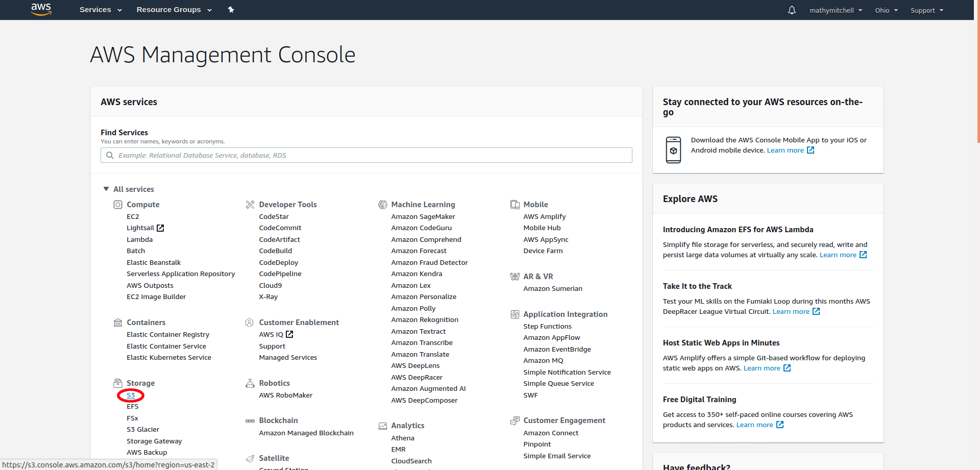Expand the Resource Groups dropdown
Image resolution: width=980 pixels, height=470 pixels.
[x=174, y=10]
